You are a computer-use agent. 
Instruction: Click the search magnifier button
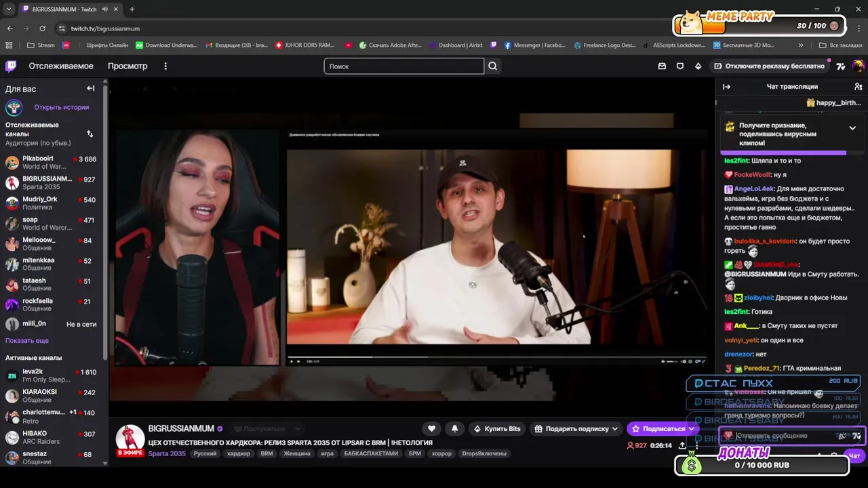[493, 66]
